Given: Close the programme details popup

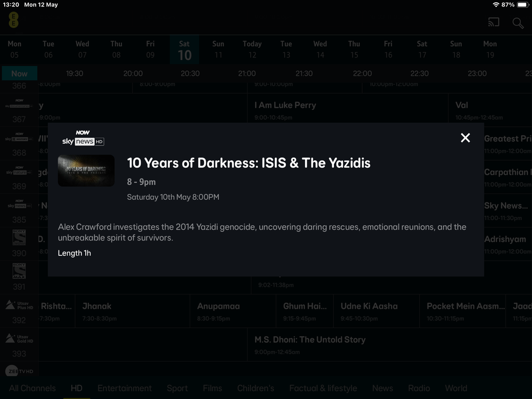Looking at the screenshot, I should coord(465,138).
